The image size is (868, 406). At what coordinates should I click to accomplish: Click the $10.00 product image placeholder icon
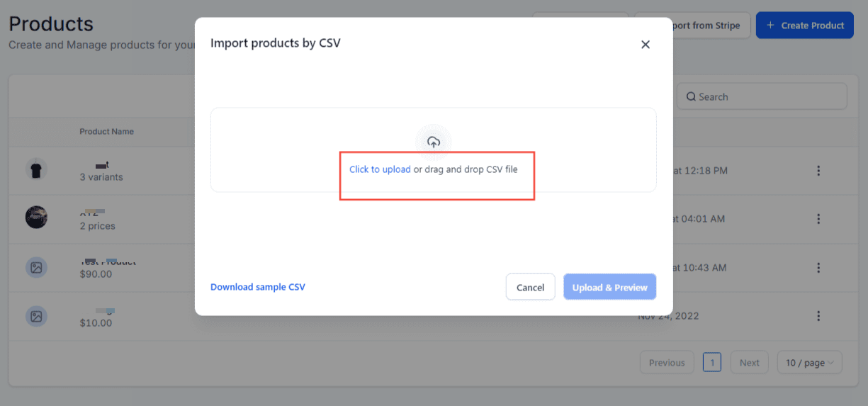point(36,316)
